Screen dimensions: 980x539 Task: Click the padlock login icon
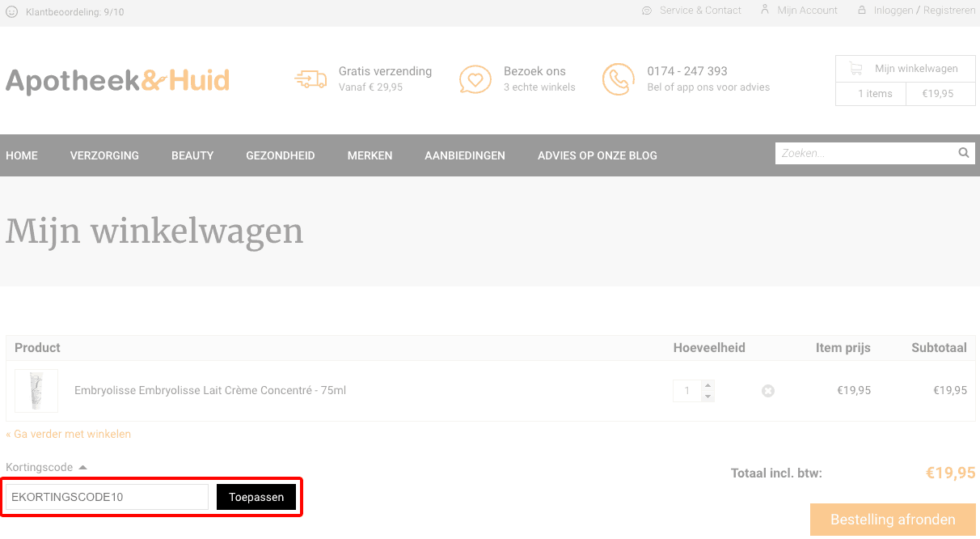tap(862, 11)
